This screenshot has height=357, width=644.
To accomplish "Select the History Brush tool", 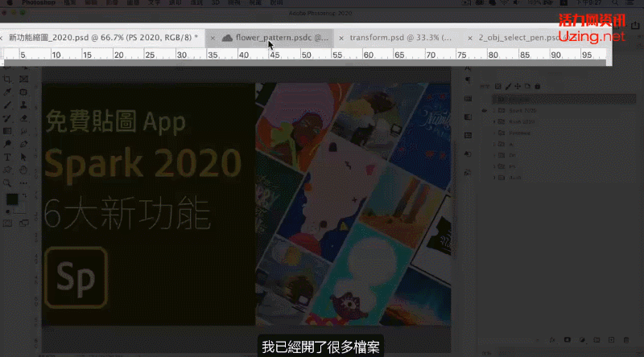I will 7,118.
